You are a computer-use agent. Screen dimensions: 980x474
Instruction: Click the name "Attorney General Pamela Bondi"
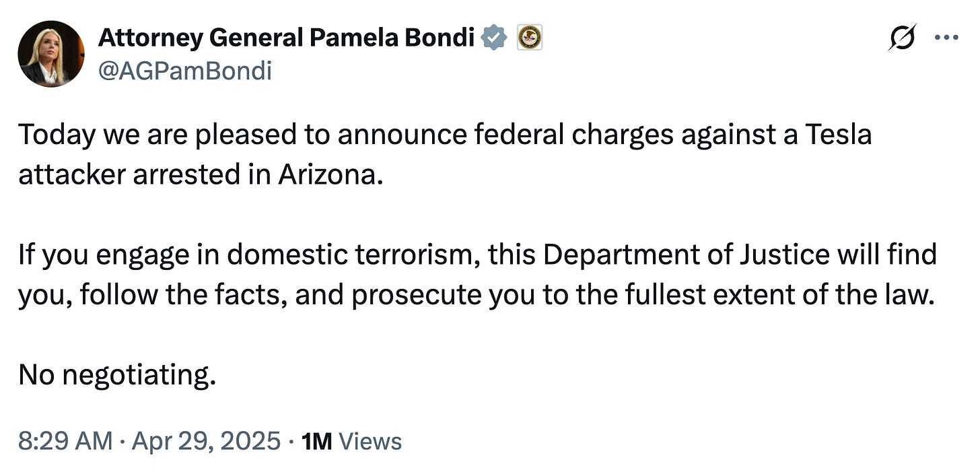(287, 38)
